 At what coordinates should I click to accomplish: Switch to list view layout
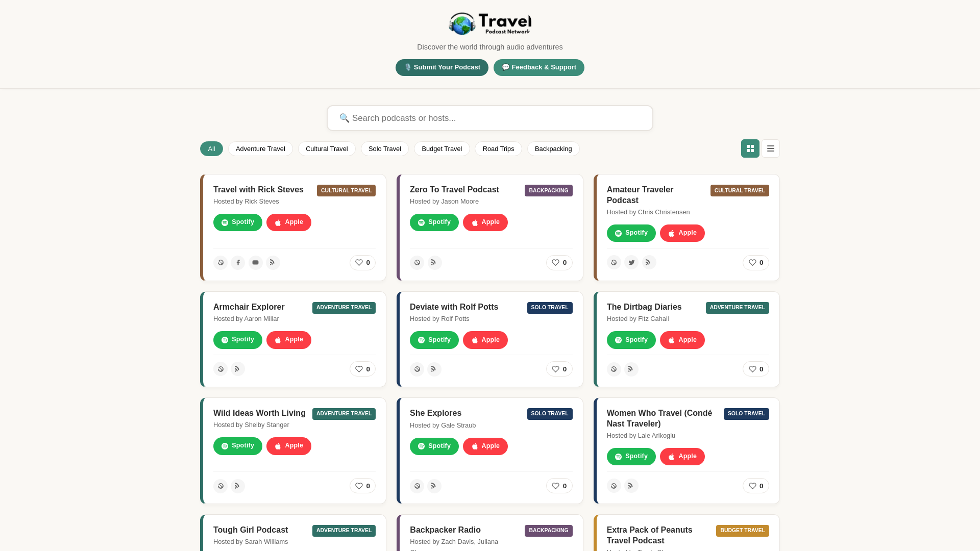pyautogui.click(x=771, y=148)
